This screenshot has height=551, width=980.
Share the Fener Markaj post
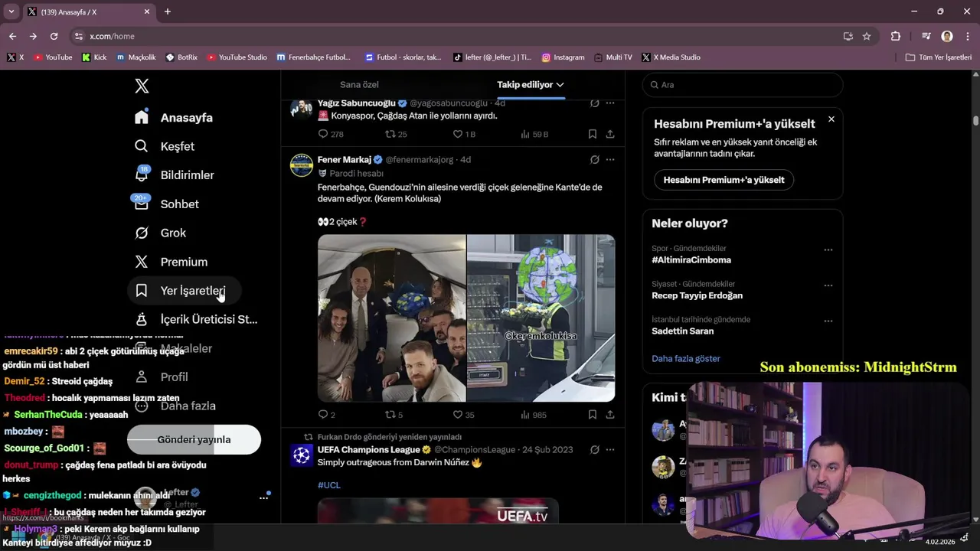pyautogui.click(x=610, y=415)
